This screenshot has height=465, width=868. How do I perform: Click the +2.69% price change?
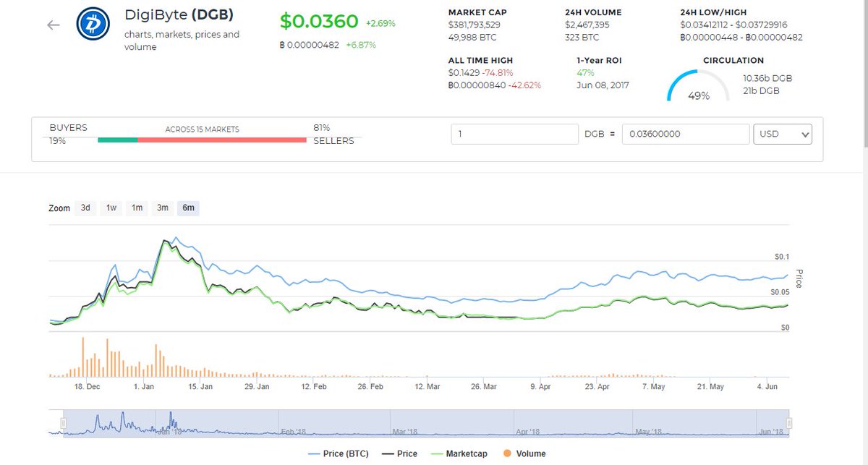(x=381, y=23)
